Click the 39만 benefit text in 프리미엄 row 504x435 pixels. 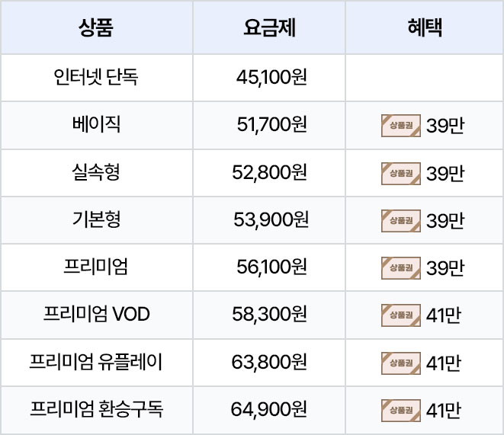[x=445, y=268]
